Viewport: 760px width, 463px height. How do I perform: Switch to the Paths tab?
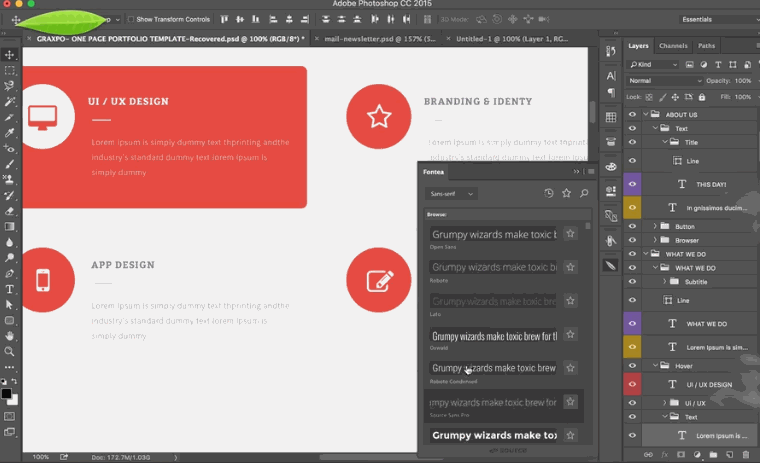click(706, 46)
